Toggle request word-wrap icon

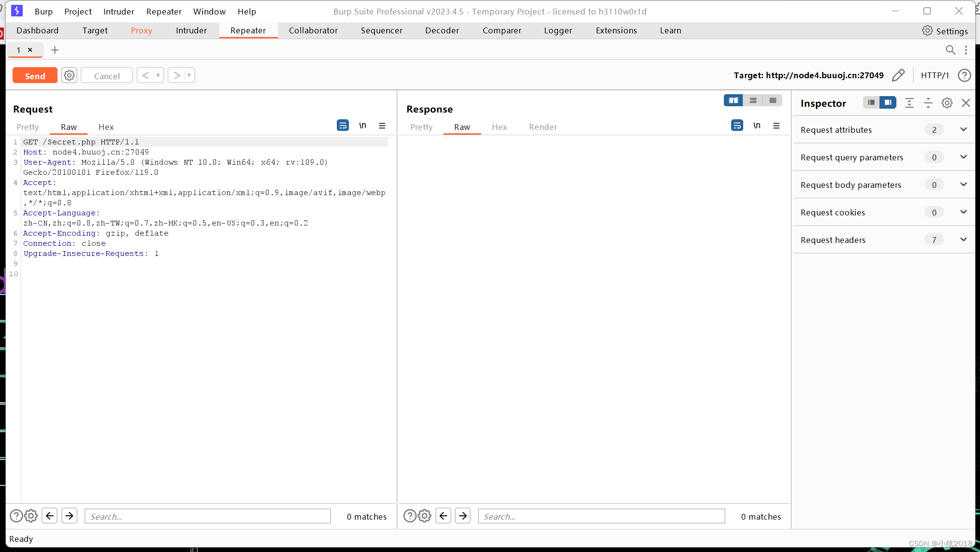click(x=343, y=126)
